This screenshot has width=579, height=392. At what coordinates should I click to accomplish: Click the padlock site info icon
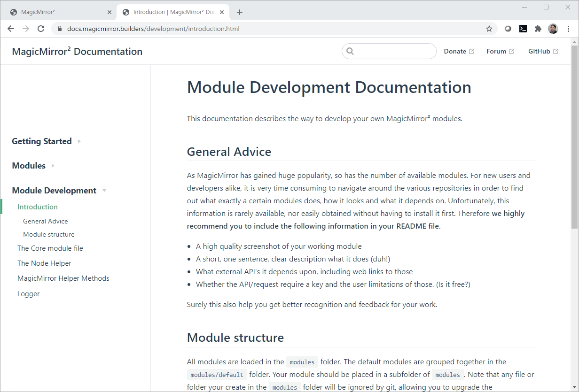59,29
